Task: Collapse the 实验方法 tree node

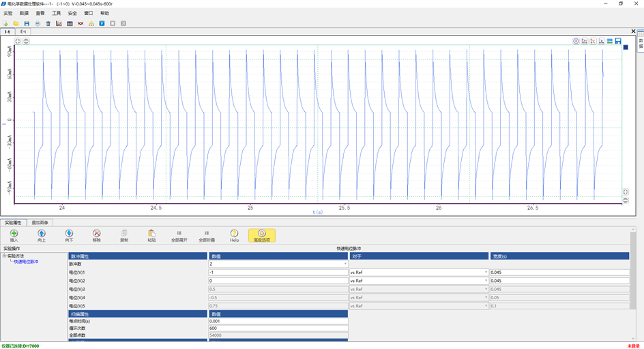Action: (x=5, y=255)
